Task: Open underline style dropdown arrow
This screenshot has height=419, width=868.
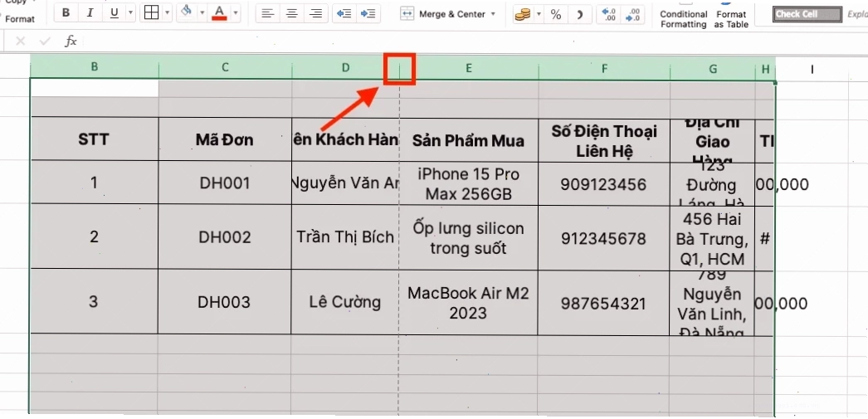Action: pos(130,13)
